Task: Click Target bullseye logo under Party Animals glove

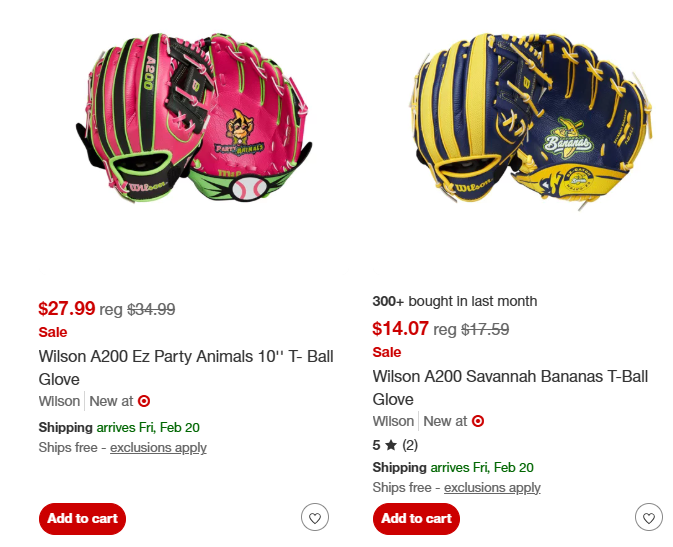Action: [144, 401]
